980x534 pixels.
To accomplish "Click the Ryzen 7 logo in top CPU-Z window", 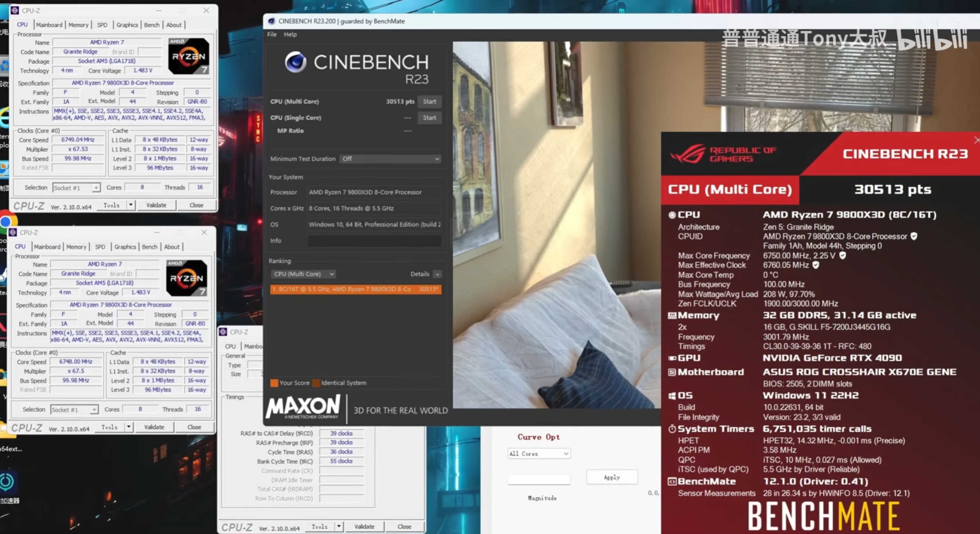I will coord(189,56).
